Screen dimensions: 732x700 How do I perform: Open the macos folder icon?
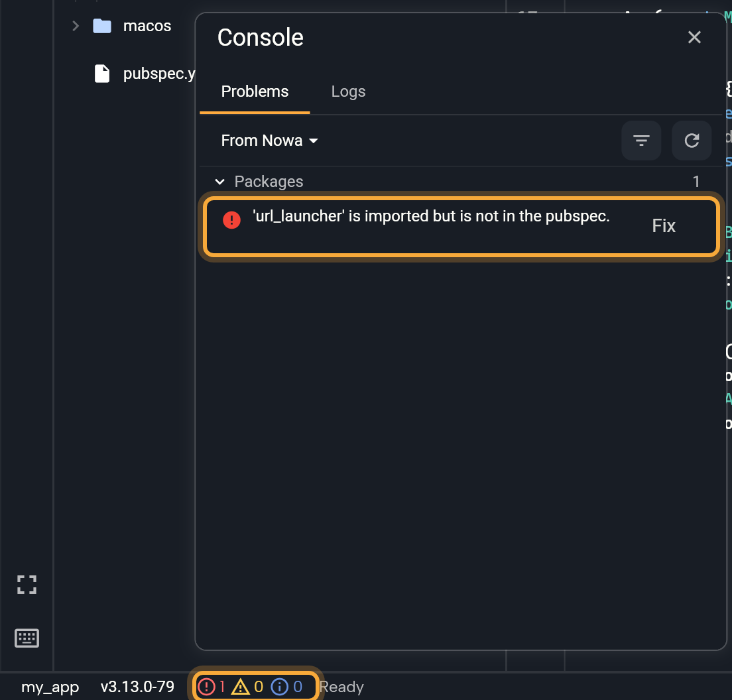pyautogui.click(x=102, y=26)
